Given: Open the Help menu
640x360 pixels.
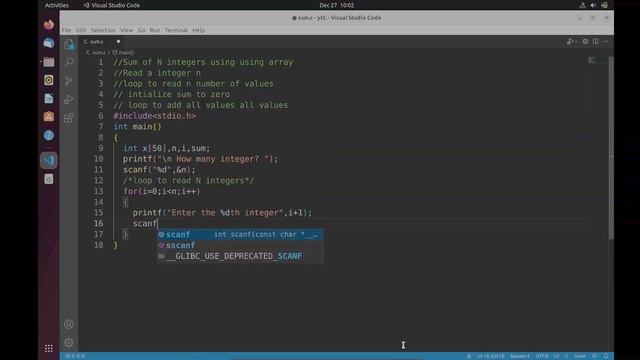Looking at the screenshot, I should point(198,30).
